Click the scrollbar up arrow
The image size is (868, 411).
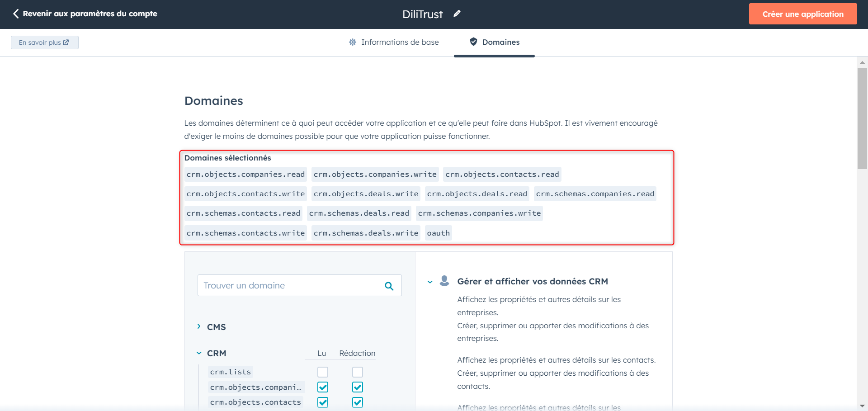point(862,62)
